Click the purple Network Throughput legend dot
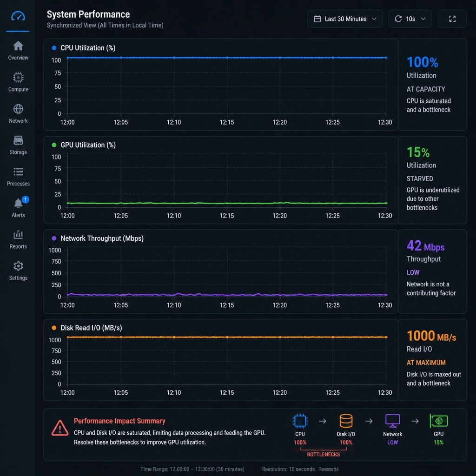Screen dimensions: 476x476 click(x=54, y=238)
